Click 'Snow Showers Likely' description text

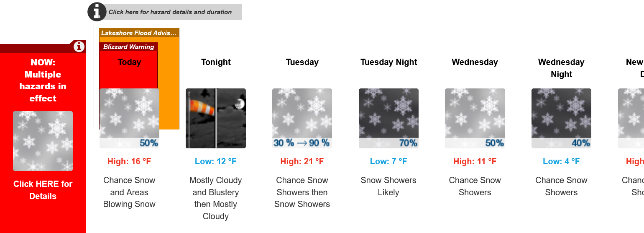pos(388,186)
